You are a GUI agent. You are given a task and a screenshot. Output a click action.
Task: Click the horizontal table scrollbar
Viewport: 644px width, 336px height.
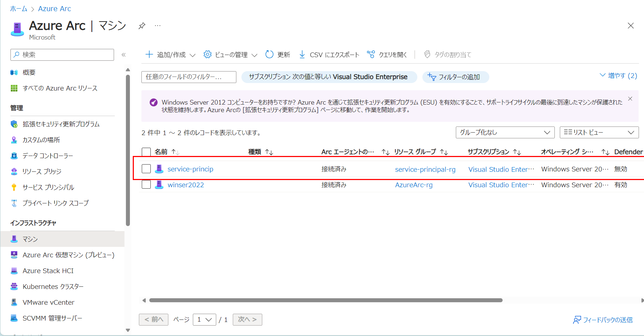(326, 300)
